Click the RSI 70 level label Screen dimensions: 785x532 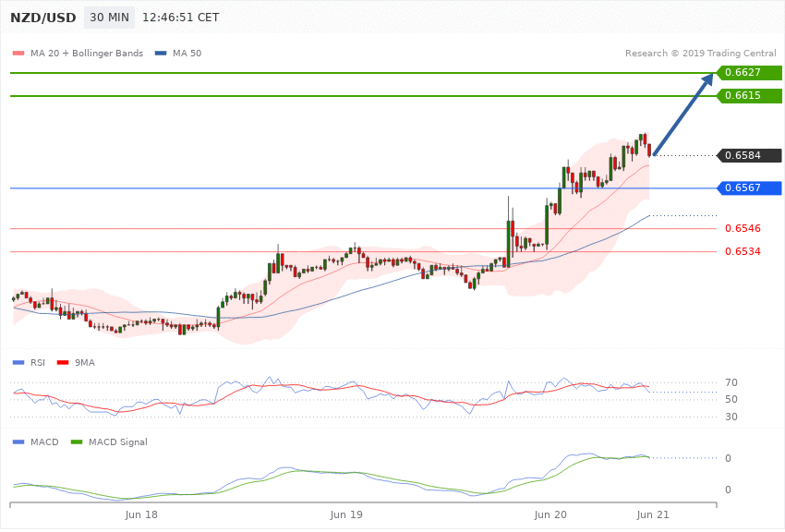[x=731, y=383]
